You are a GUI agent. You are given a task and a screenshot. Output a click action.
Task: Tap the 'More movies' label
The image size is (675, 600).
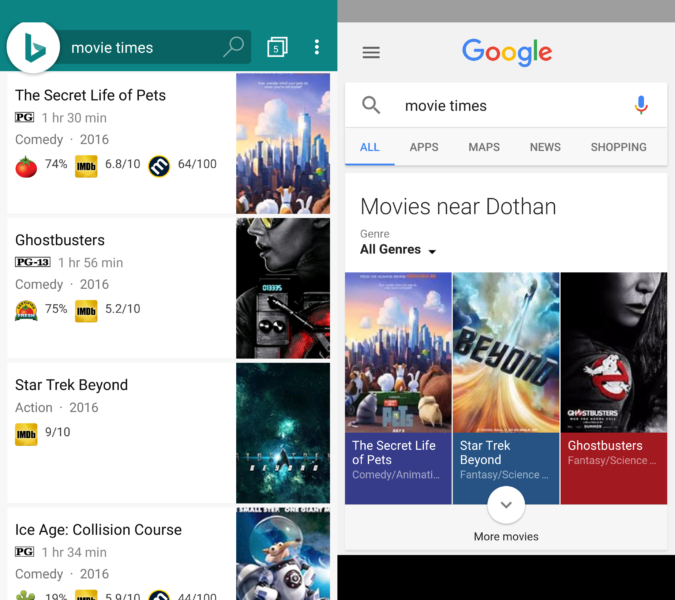coord(506,537)
